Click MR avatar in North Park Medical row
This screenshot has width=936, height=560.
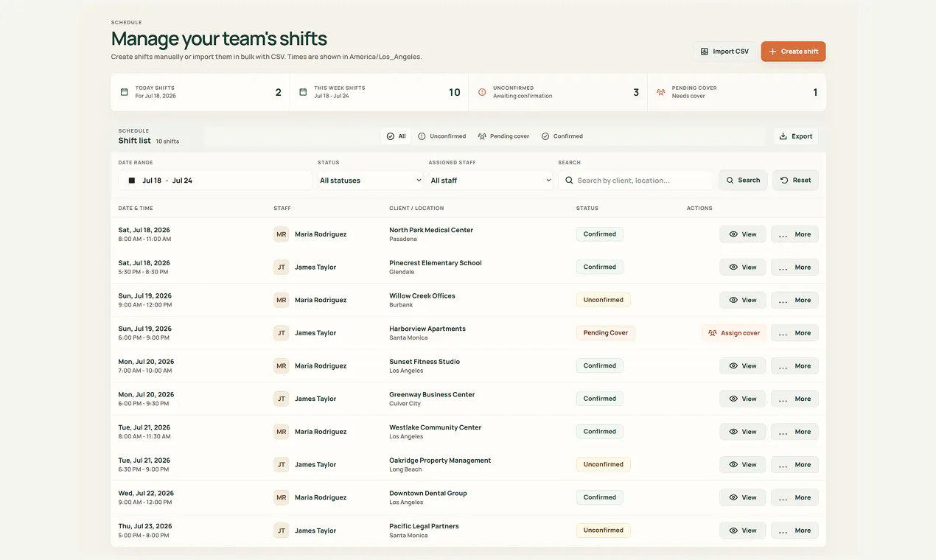(282, 234)
